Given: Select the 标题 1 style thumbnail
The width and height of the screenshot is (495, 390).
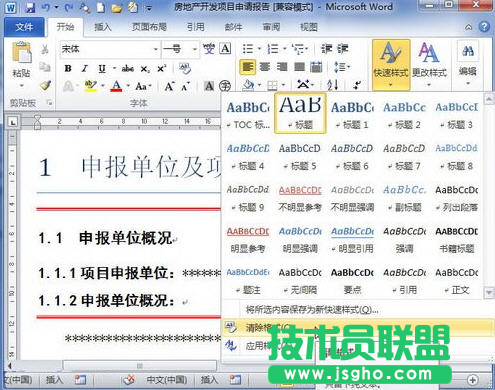Looking at the screenshot, I should 352,114.
